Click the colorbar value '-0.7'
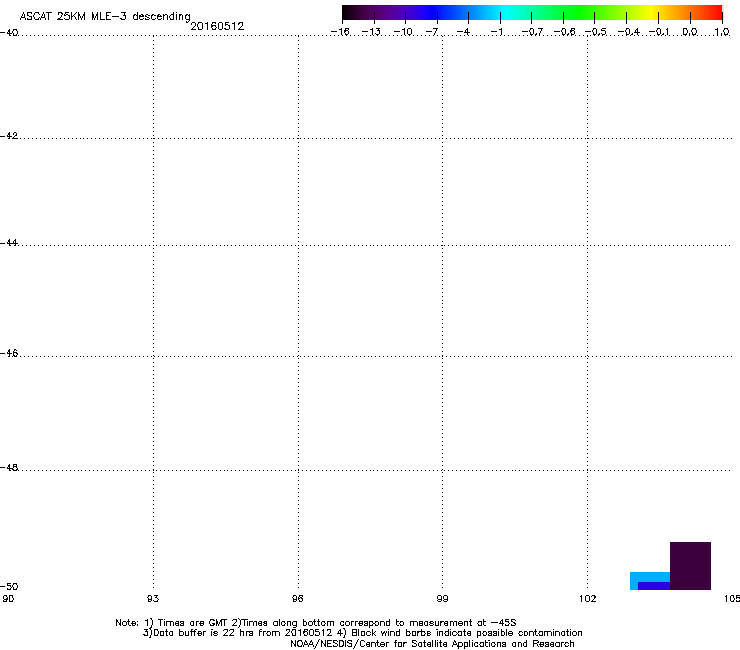The height and width of the screenshot is (650, 740). click(533, 32)
